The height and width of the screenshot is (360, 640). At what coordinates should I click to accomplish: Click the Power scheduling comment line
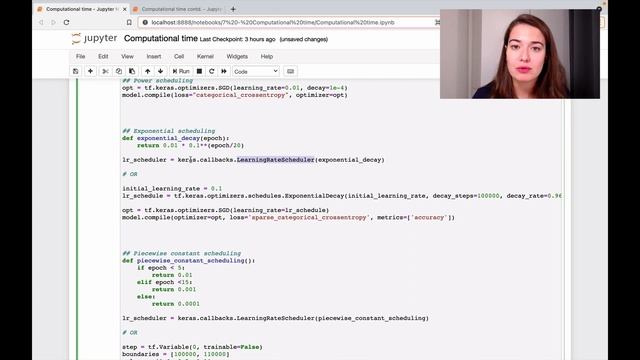click(x=158, y=81)
